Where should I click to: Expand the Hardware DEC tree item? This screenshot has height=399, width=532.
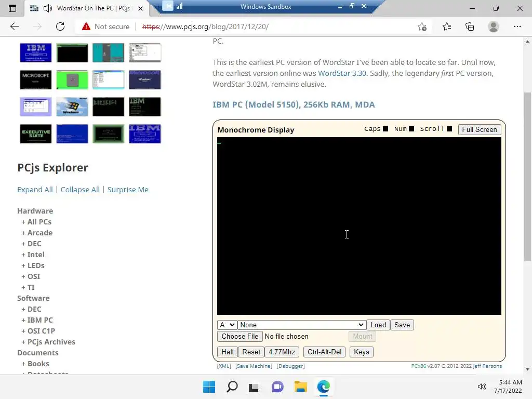31,244
